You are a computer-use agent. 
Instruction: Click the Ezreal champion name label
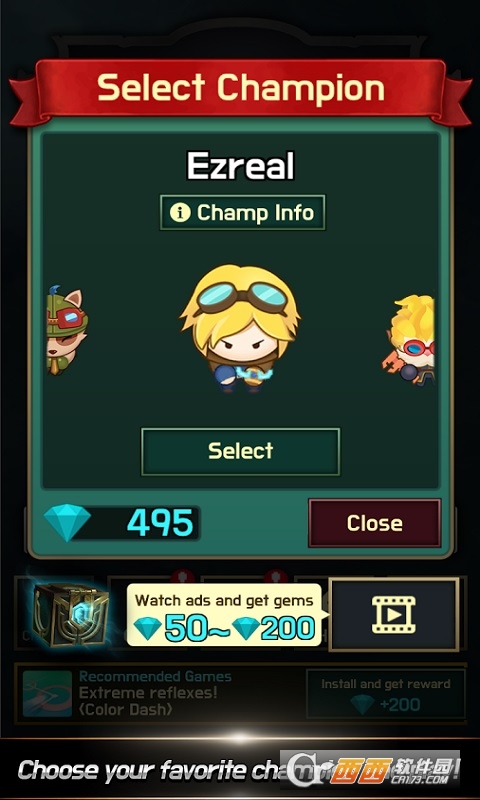pyautogui.click(x=240, y=166)
